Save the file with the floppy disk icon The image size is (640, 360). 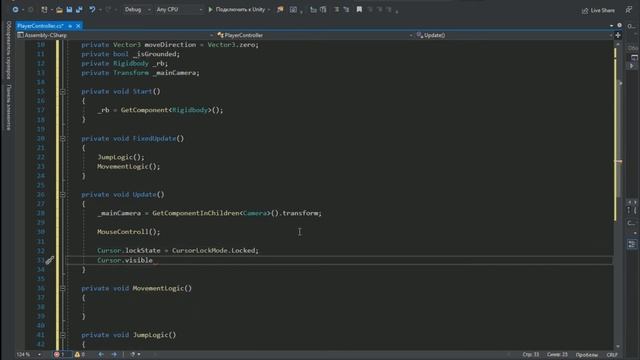(69, 9)
